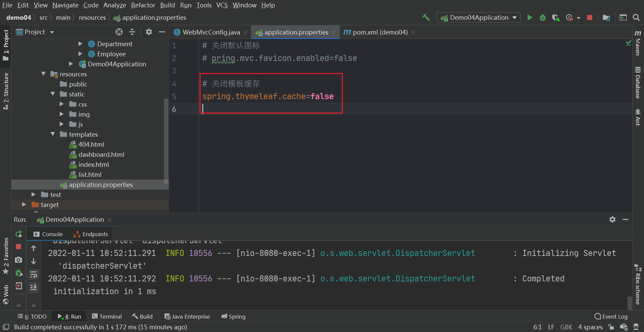Run with coverage icon in toolbar

(556, 17)
